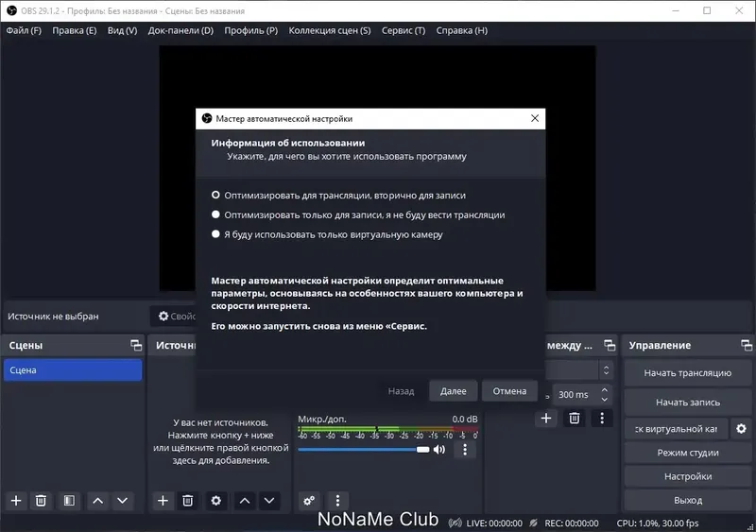Click the REC: 00:00:00 status indicator

click(x=572, y=523)
